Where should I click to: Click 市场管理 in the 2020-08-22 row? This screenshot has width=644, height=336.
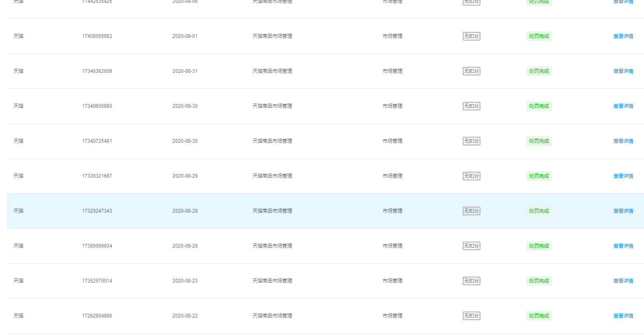point(392,316)
